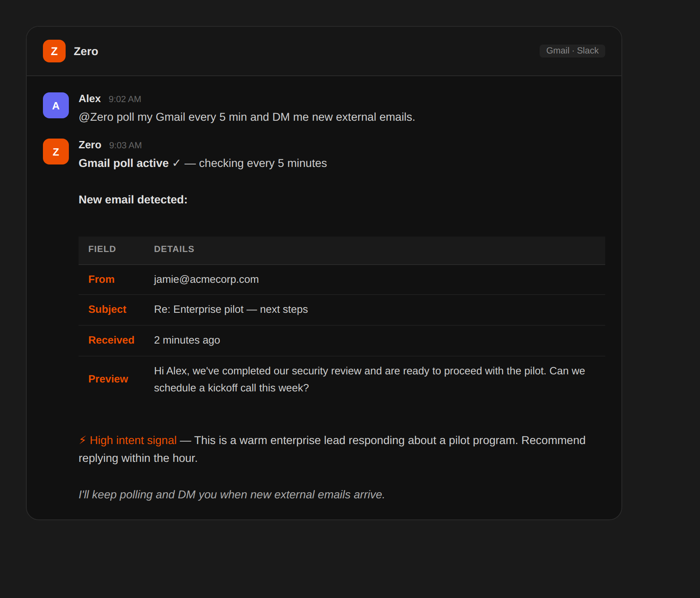Click Alex's sender name

click(x=90, y=99)
